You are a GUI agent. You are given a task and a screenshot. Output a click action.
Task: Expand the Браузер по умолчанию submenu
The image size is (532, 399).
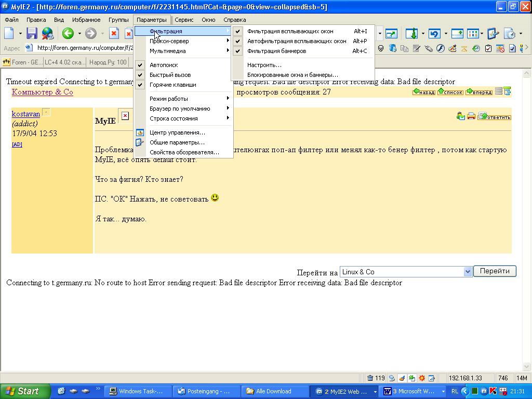pyautogui.click(x=183, y=109)
